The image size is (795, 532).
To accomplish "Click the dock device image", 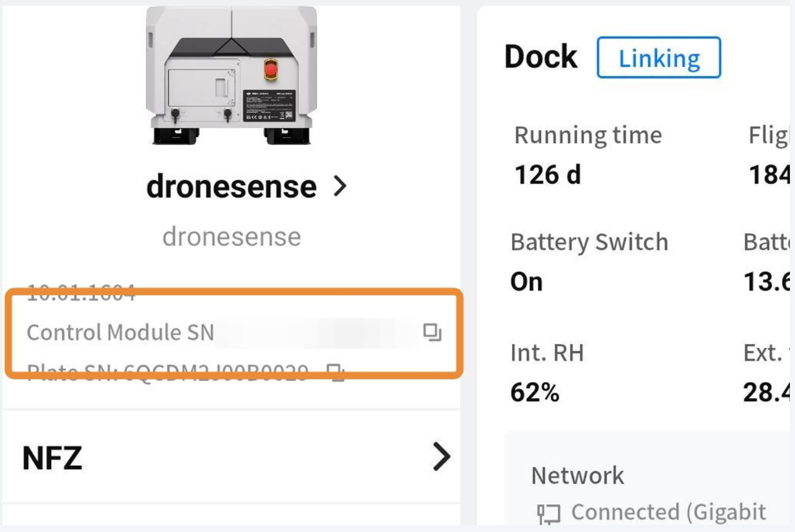I will coord(231,75).
